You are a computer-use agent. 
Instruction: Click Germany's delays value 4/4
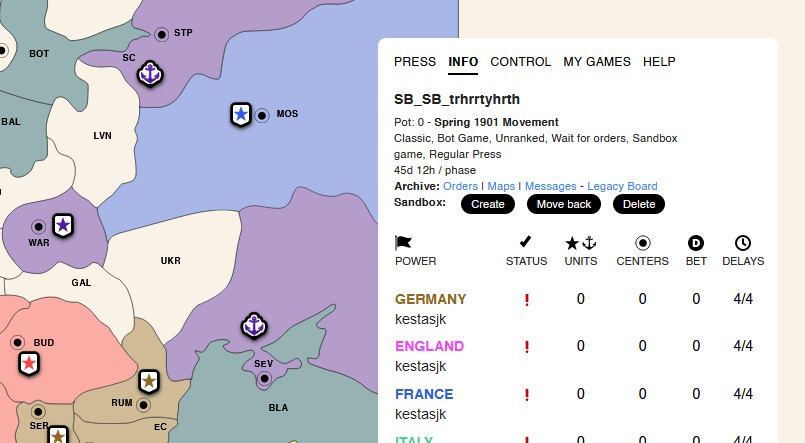743,299
